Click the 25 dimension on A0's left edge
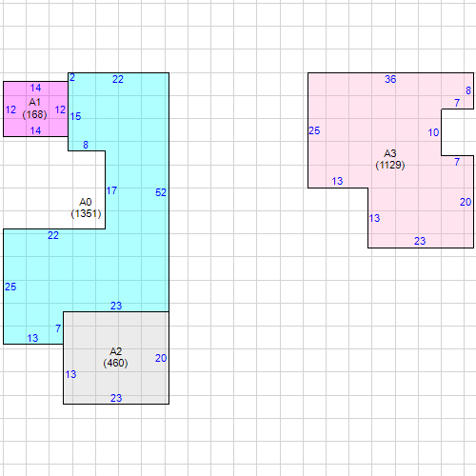Screen dimensions: 476x476 click(10, 287)
